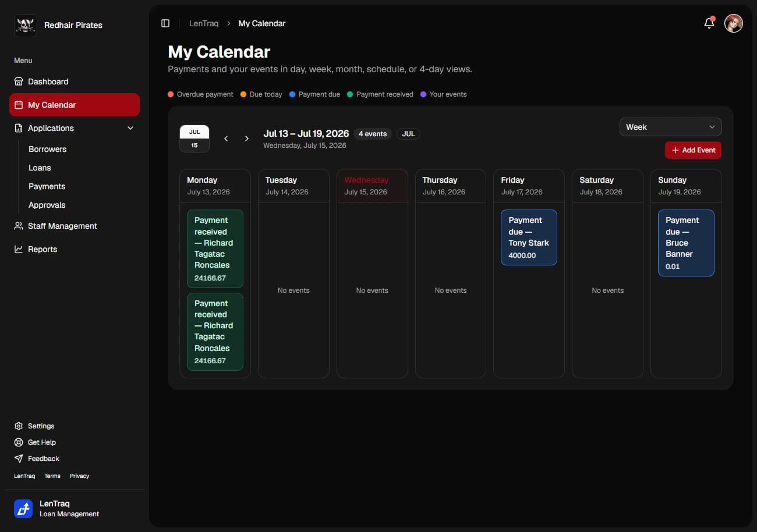This screenshot has height=532, width=757.
Task: Click the Staff Management people icon
Action: click(19, 226)
